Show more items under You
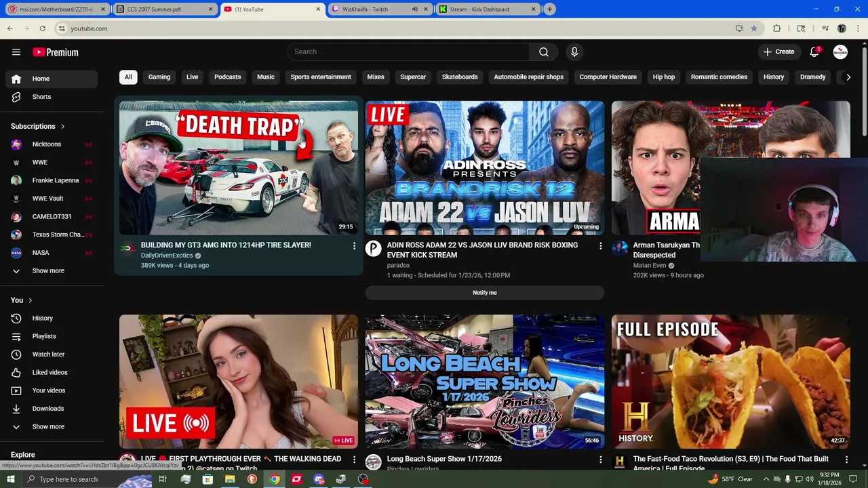The height and width of the screenshot is (488, 868). (x=52, y=427)
